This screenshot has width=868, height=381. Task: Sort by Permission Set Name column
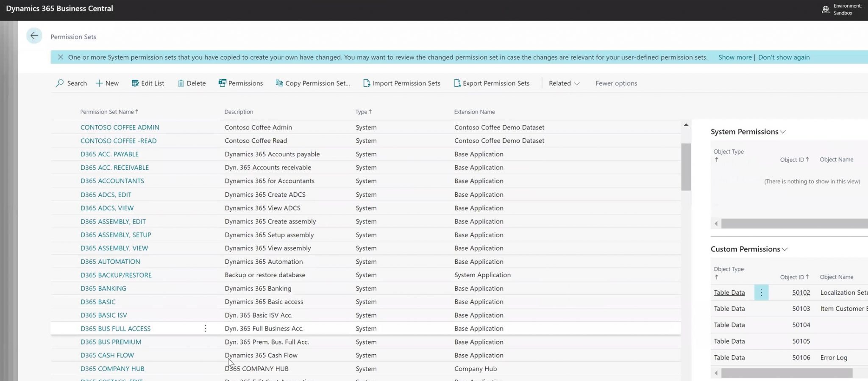tap(109, 112)
